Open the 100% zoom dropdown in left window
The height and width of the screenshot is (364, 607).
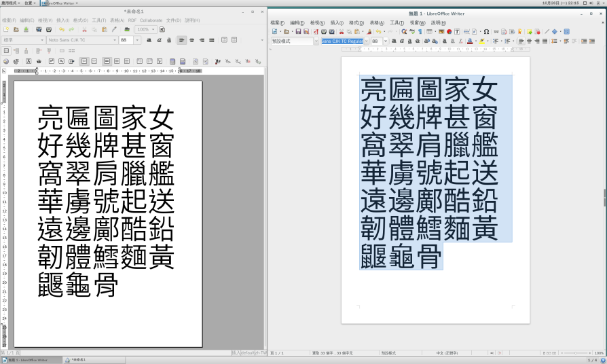coord(153,30)
